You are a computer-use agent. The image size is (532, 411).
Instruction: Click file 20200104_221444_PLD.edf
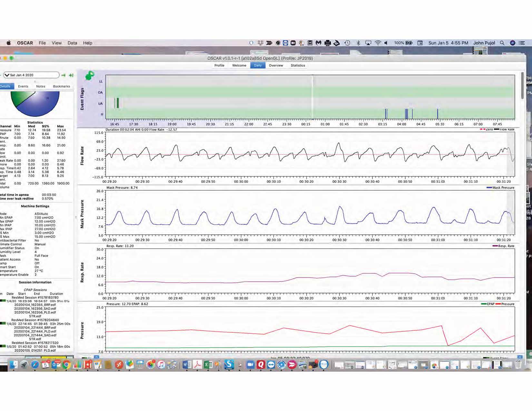(x=35, y=331)
